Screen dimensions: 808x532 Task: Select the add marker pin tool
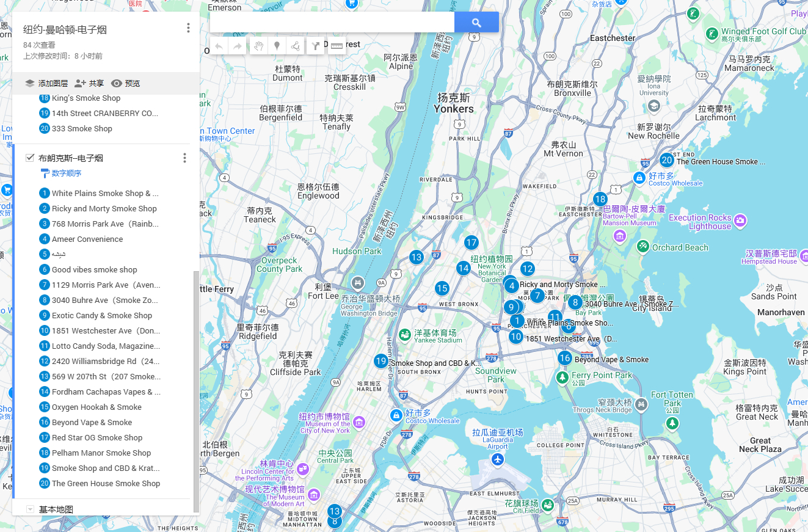tap(277, 46)
